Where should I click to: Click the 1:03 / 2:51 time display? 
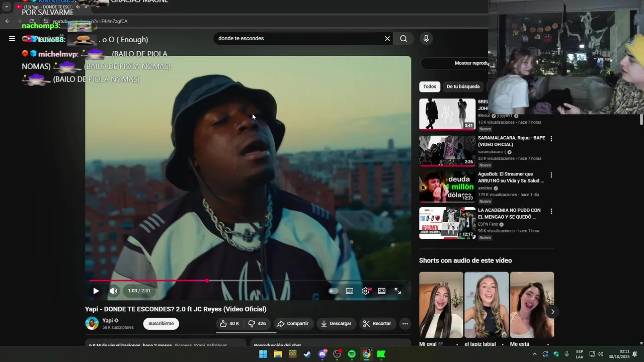coord(139,291)
